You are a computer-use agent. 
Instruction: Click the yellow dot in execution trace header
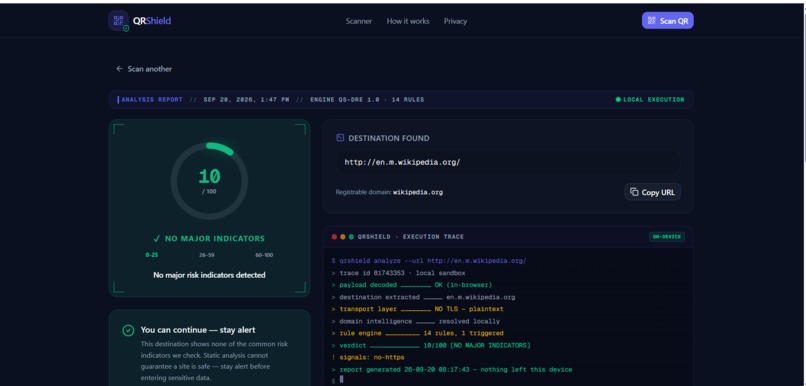(343, 237)
